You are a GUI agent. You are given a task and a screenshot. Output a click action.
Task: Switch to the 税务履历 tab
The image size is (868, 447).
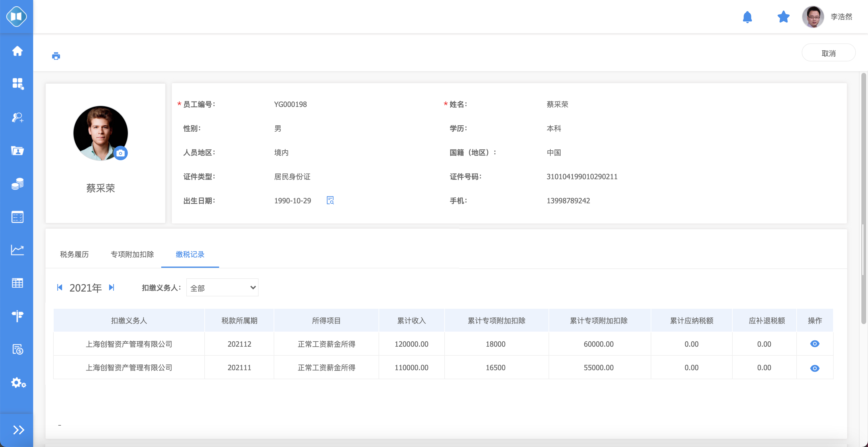tap(74, 254)
